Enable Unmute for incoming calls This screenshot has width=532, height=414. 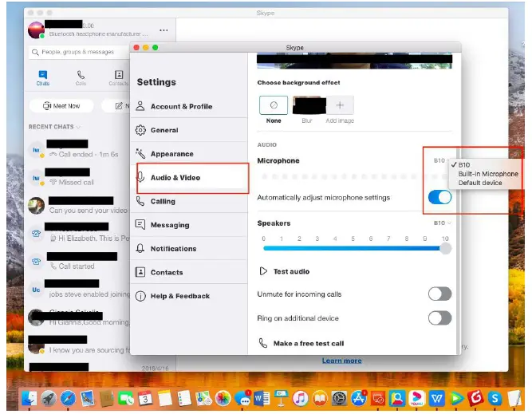click(x=439, y=294)
